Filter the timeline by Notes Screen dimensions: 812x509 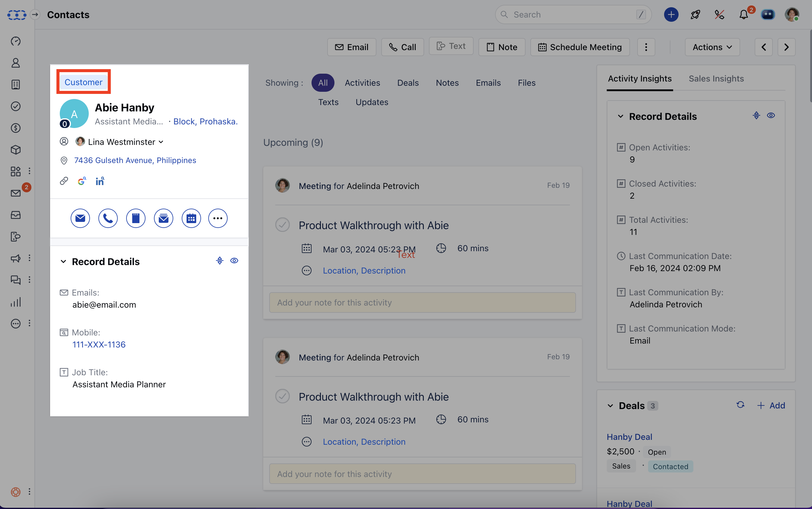[x=447, y=83]
